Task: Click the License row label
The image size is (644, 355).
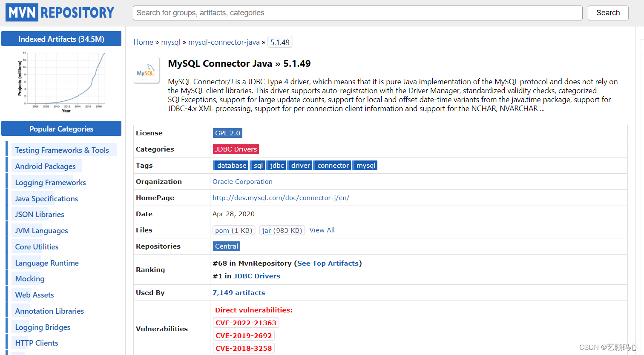Action: click(149, 133)
